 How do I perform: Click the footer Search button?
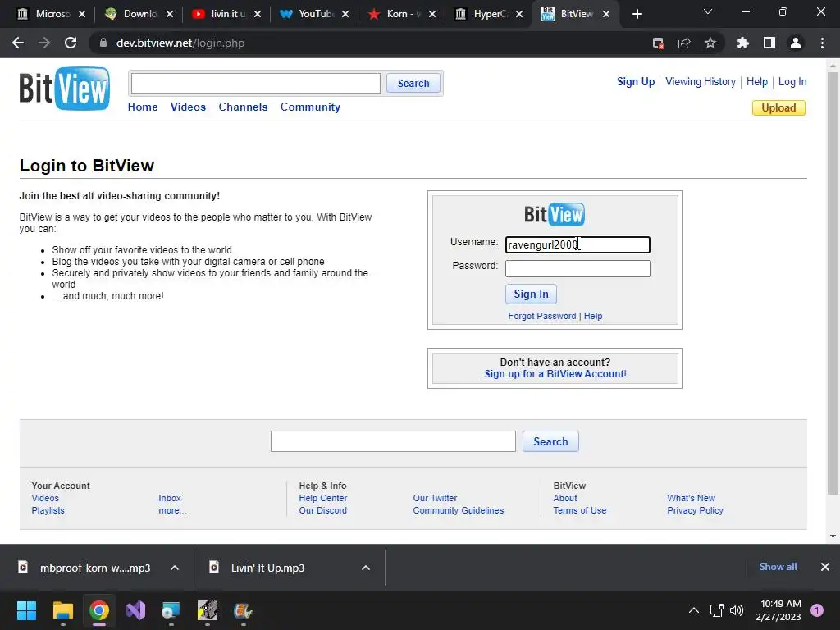[550, 441]
